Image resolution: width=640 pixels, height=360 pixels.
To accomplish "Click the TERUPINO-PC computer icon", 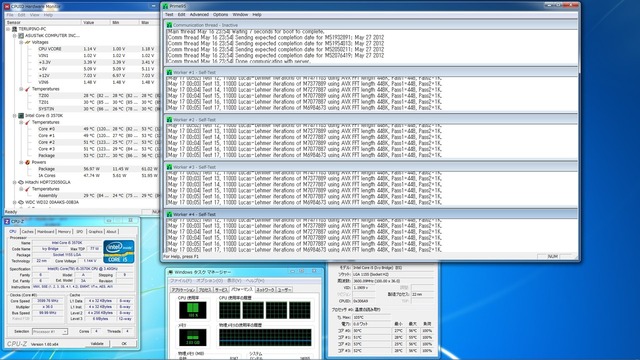I will point(15,29).
